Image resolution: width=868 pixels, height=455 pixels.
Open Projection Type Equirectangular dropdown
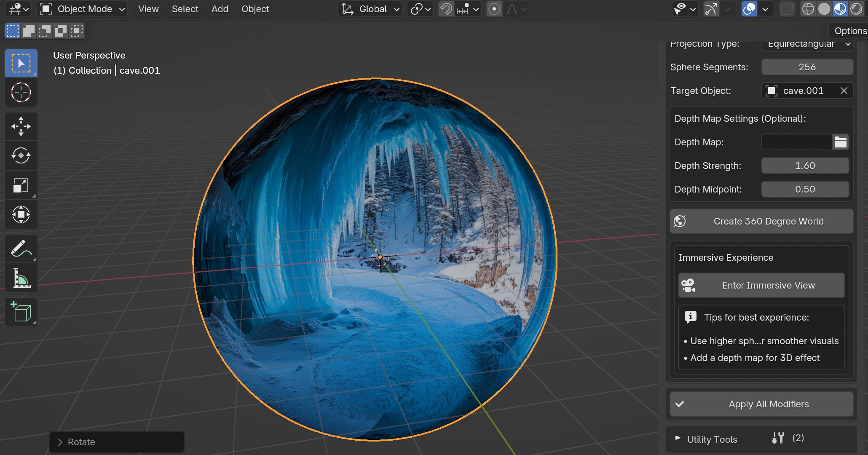pos(807,44)
